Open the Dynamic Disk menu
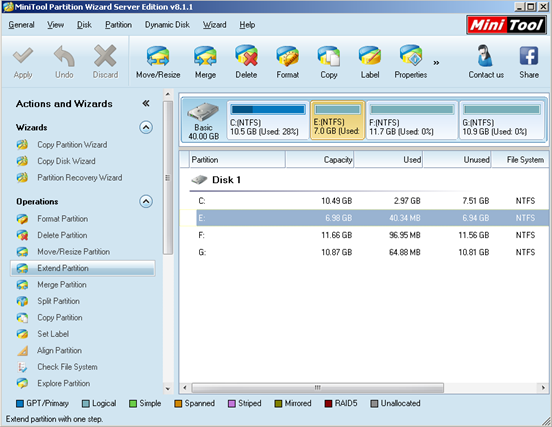 coord(167,25)
